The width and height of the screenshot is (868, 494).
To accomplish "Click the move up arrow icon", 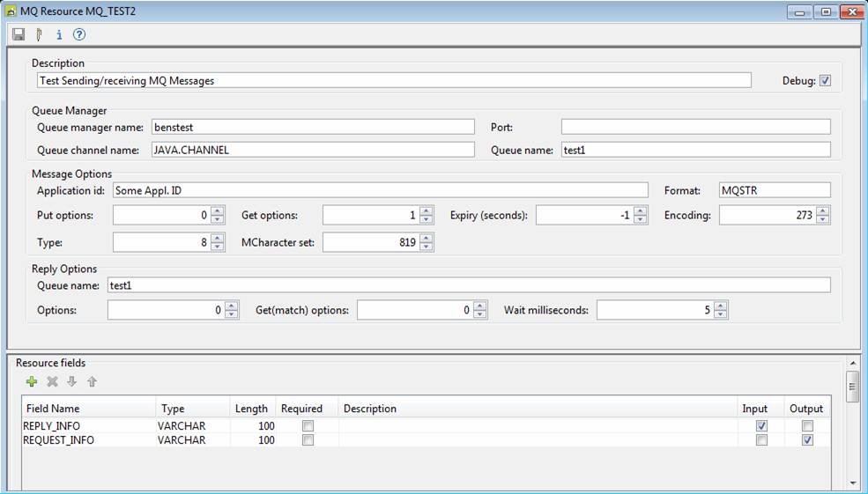I will 92,382.
